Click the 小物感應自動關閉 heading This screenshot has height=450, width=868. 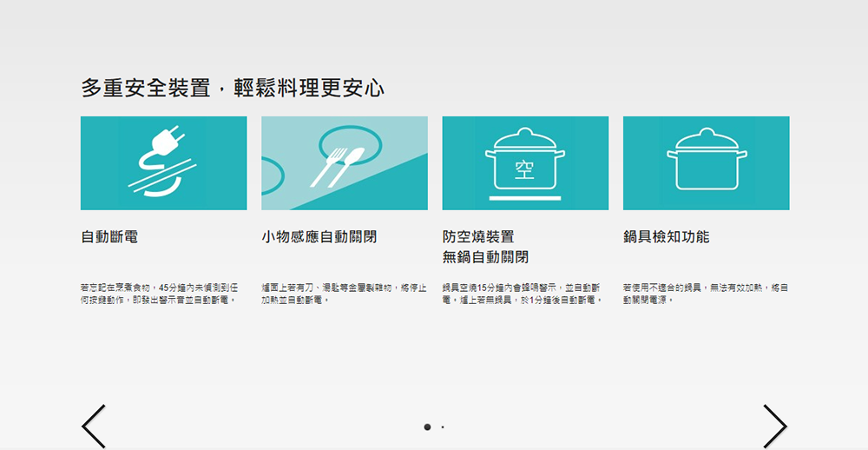(319, 236)
